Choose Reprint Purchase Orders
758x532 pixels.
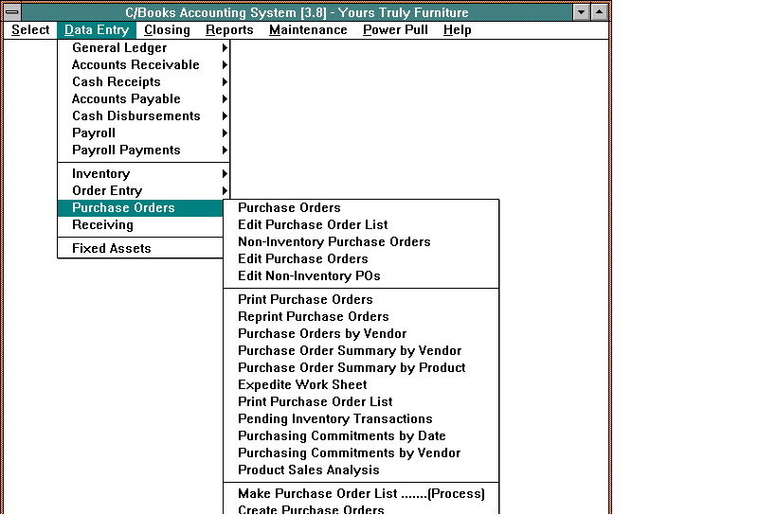313,317
